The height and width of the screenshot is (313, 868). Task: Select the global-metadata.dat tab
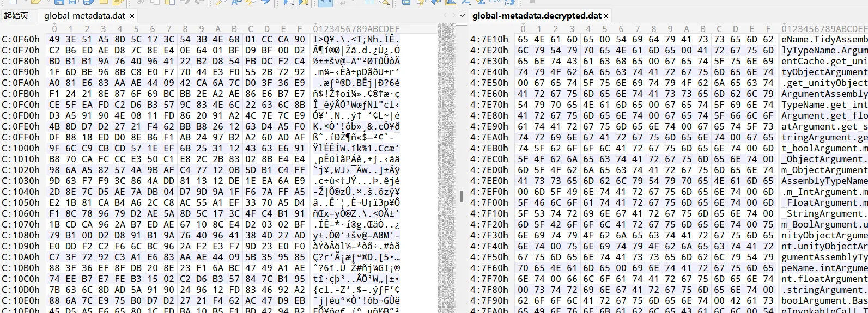[84, 16]
